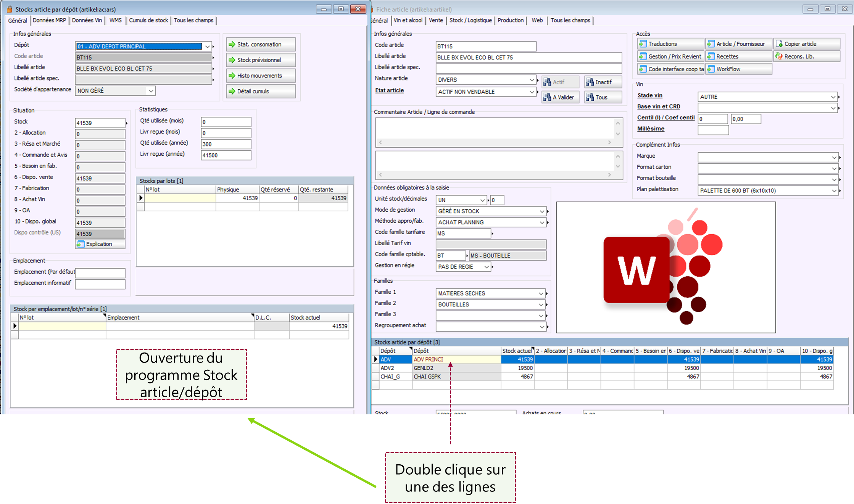Select the ADV2 row in depot stocks
This screenshot has height=504, width=854.
(x=387, y=368)
